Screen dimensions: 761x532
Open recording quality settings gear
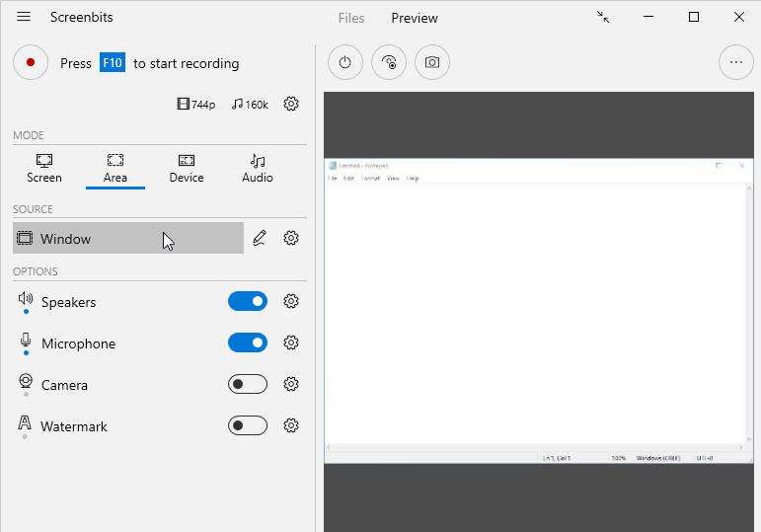pos(291,104)
